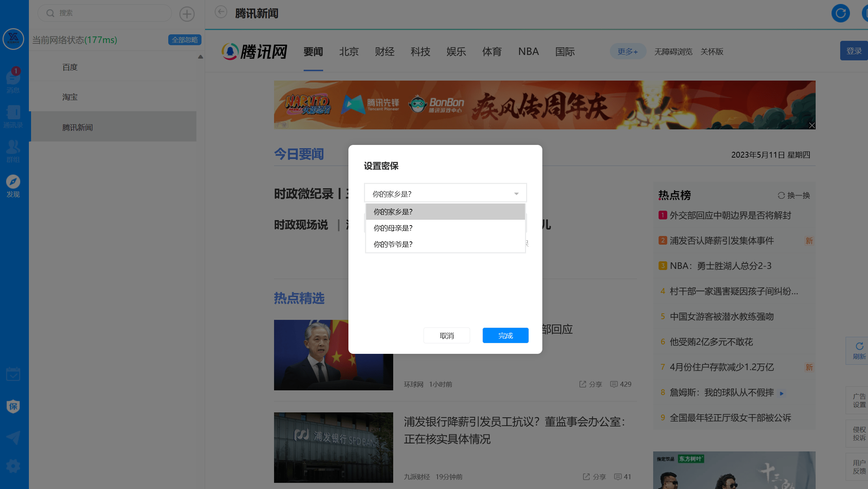Viewport: 868px width, 489px height.
Task: Open the Groups (群组) sidebar icon
Action: pyautogui.click(x=13, y=151)
